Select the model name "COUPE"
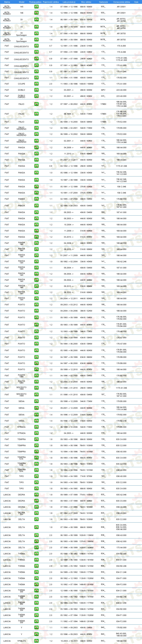This screenshot has height=644, width=142. (22, 84)
